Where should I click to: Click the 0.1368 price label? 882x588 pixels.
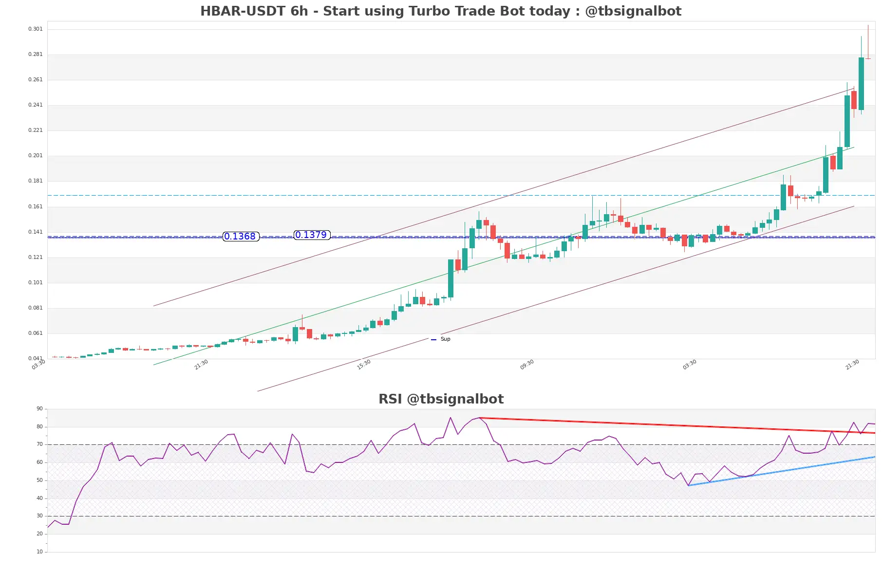pos(241,237)
